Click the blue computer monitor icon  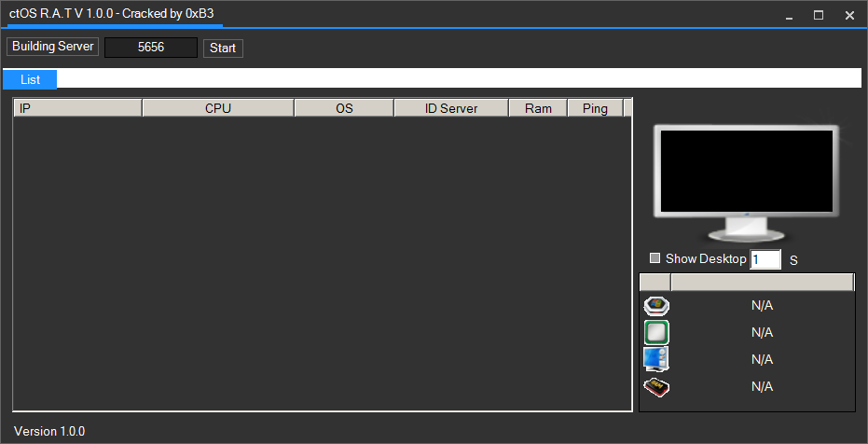coord(656,359)
